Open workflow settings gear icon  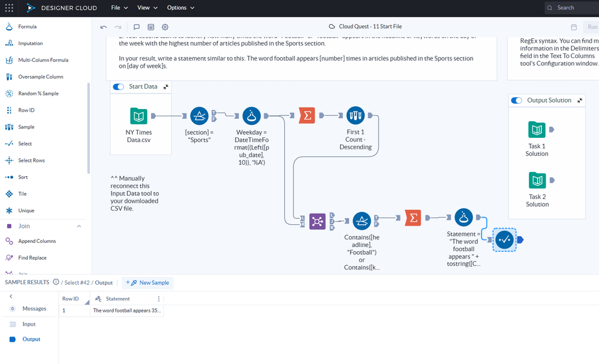(165, 27)
